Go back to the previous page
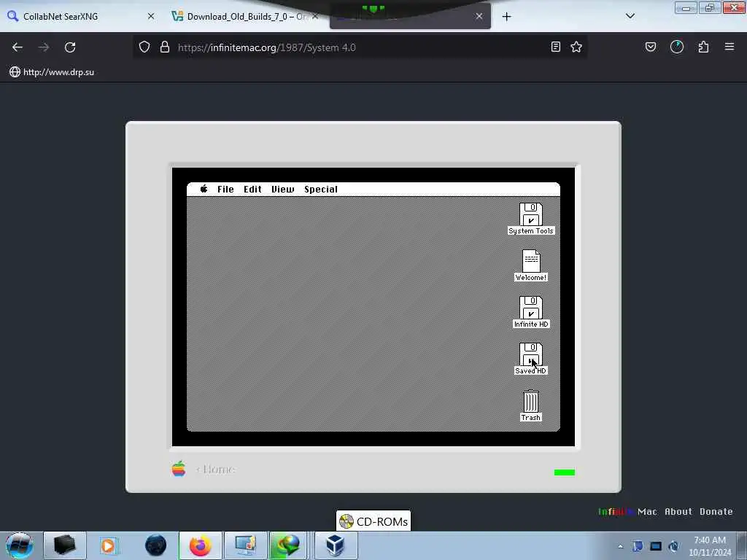 [18, 47]
